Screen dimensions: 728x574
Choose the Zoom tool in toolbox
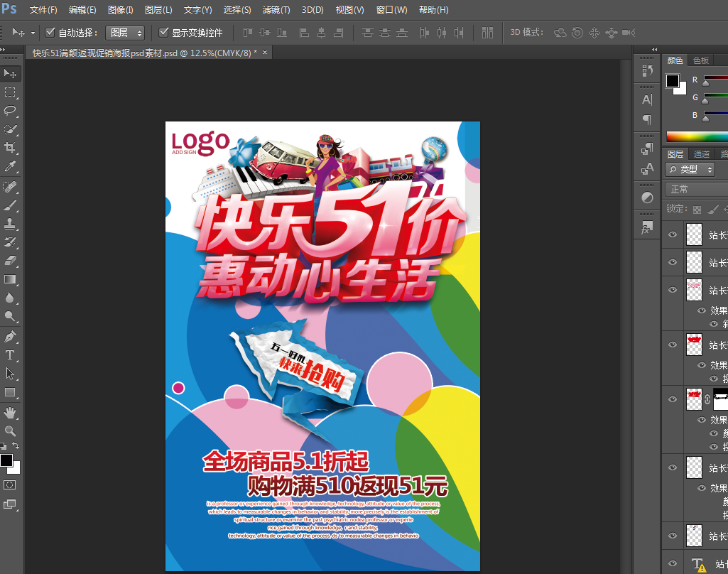pos(11,430)
